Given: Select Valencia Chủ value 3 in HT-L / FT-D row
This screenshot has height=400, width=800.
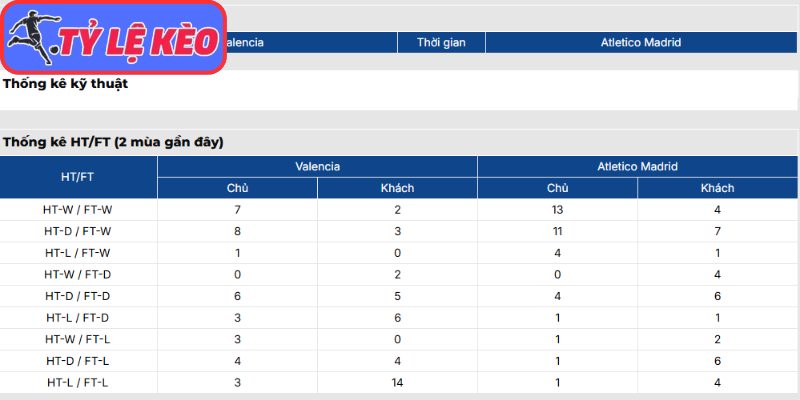Looking at the screenshot, I should click(x=237, y=318).
